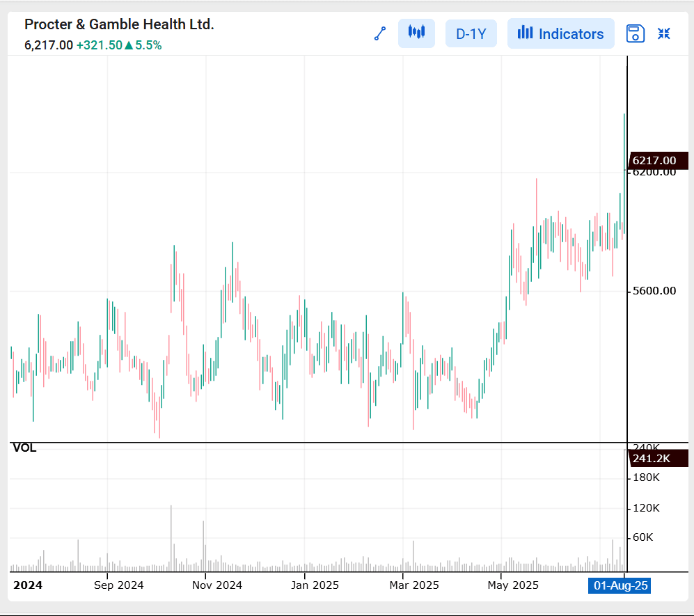Click the 5600.00 price axis label
This screenshot has width=694, height=616.
pyautogui.click(x=654, y=291)
